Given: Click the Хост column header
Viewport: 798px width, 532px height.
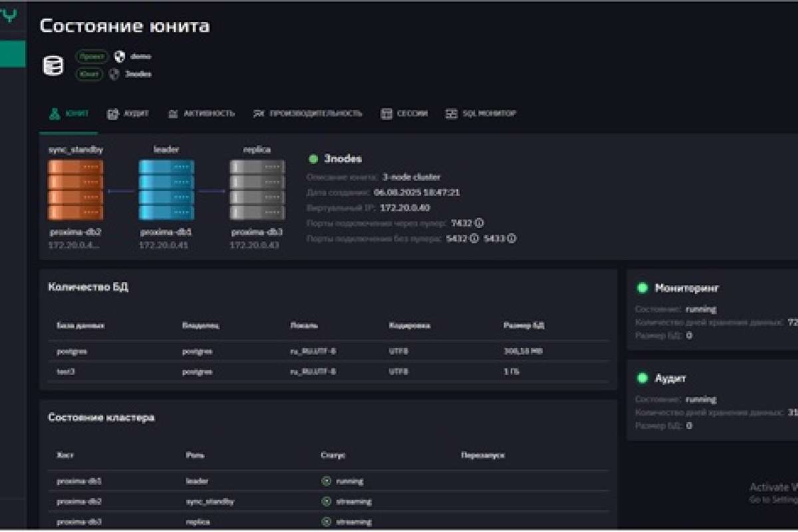Looking at the screenshot, I should pos(65,456).
